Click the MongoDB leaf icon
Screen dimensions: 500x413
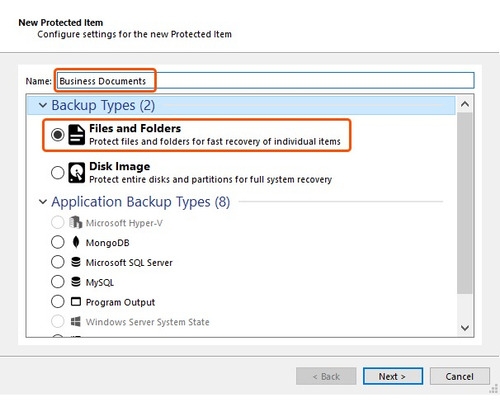pos(76,242)
